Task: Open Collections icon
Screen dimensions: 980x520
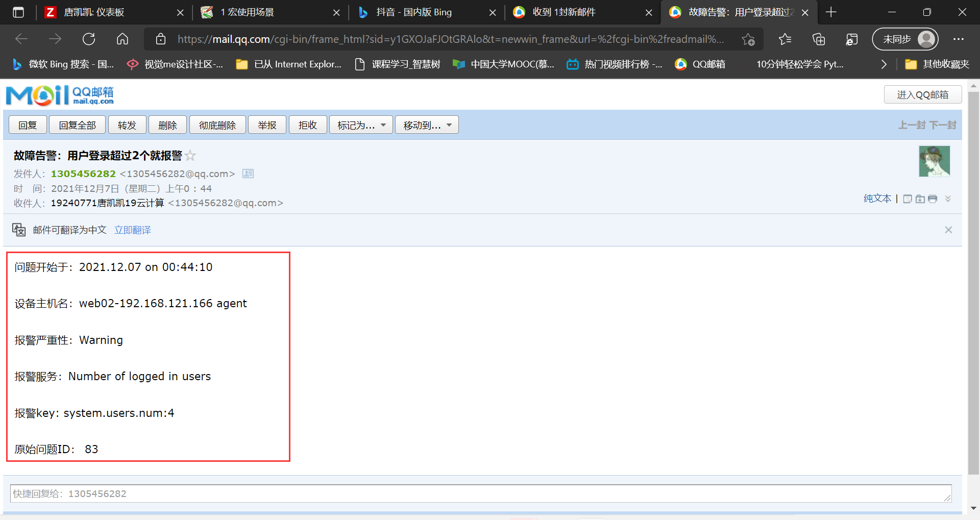Action: (x=819, y=39)
